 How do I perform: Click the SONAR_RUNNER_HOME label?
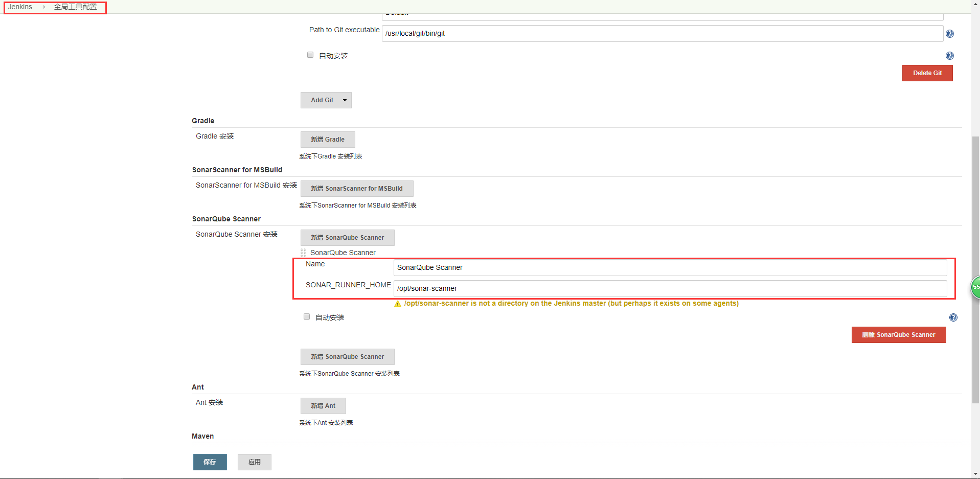(x=348, y=285)
